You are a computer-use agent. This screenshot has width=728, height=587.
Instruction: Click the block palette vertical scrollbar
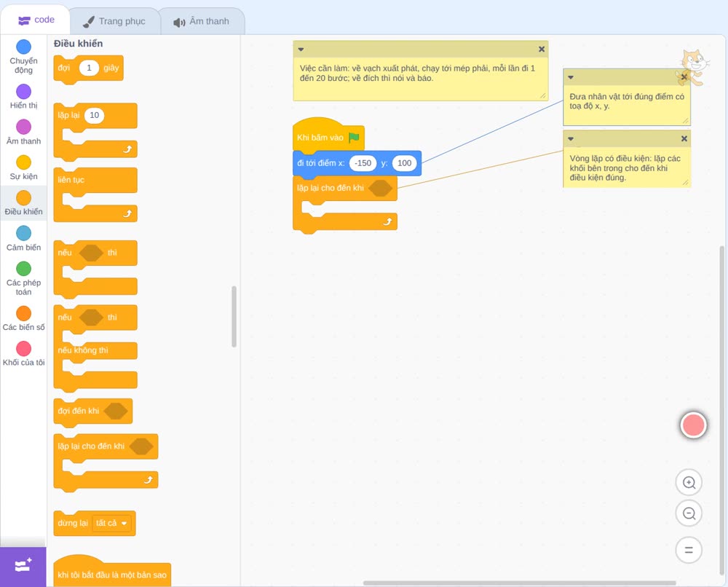point(234,316)
